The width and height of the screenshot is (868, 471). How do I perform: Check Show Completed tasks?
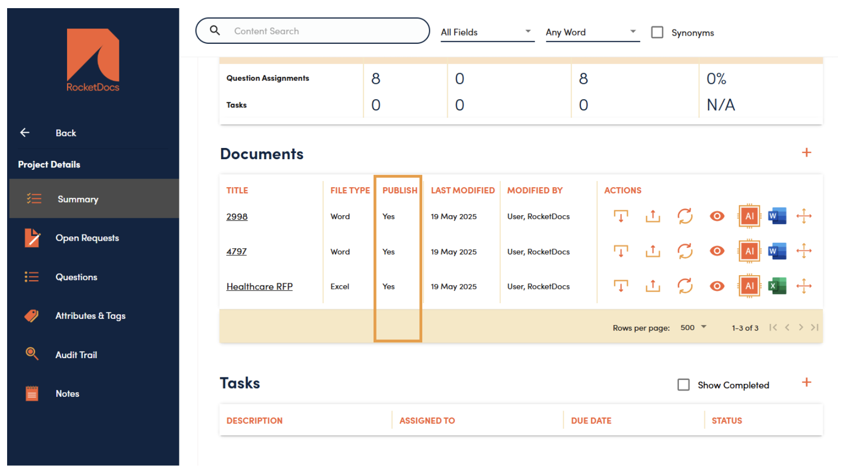pyautogui.click(x=684, y=385)
